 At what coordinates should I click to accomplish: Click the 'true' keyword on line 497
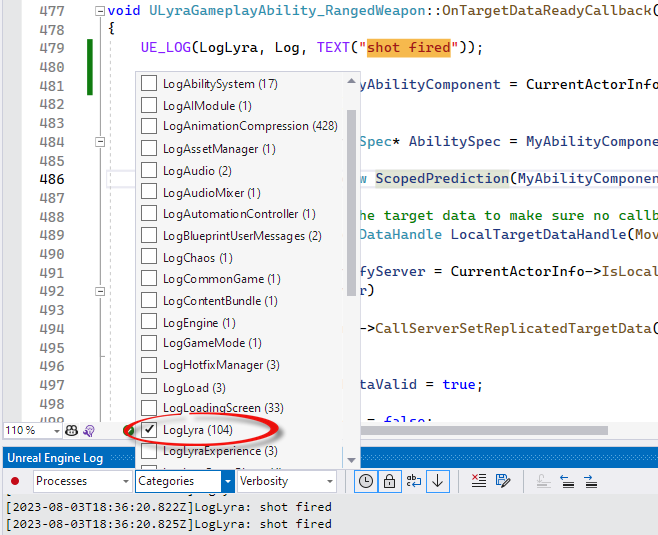[x=458, y=384]
